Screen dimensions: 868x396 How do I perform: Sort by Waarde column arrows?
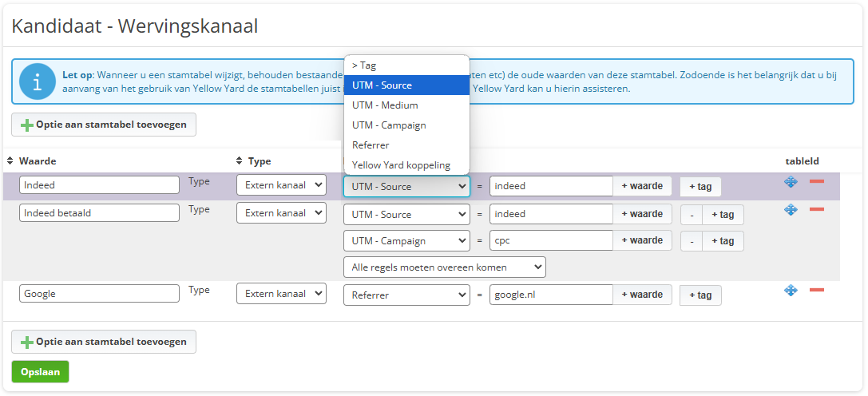(10, 161)
